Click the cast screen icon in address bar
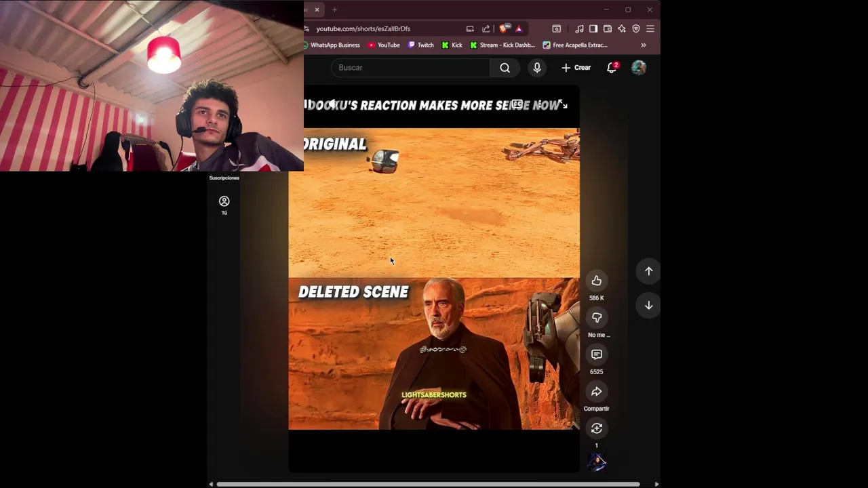 click(470, 28)
